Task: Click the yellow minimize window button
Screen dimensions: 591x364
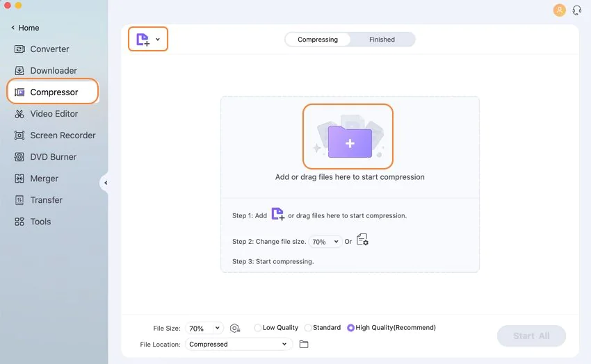Action: pos(18,6)
